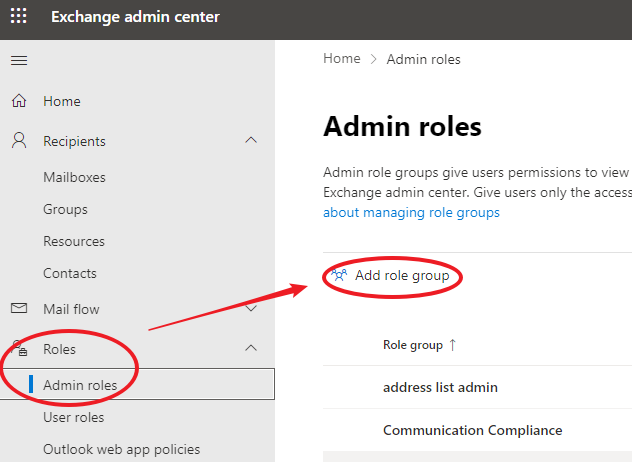
Task: Click the people icon beside Add role group
Action: pyautogui.click(x=339, y=275)
